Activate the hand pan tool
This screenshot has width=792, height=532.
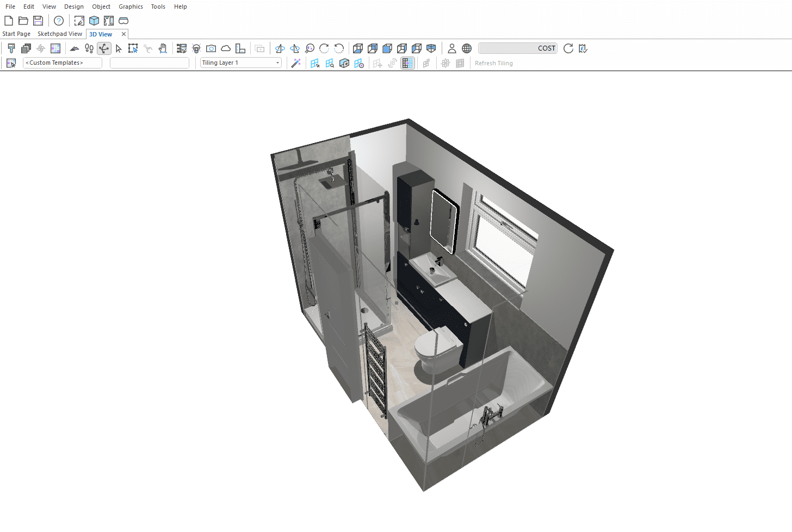[163, 48]
